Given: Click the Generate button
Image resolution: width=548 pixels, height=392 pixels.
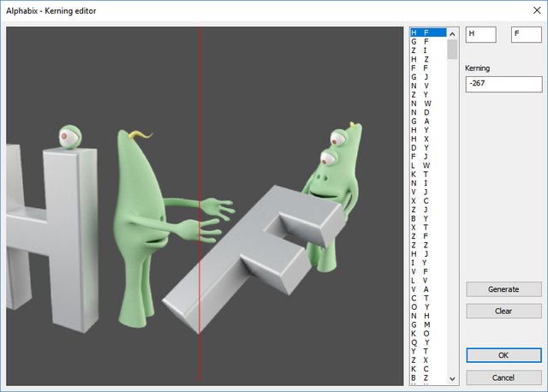Looking at the screenshot, I should pos(503,289).
